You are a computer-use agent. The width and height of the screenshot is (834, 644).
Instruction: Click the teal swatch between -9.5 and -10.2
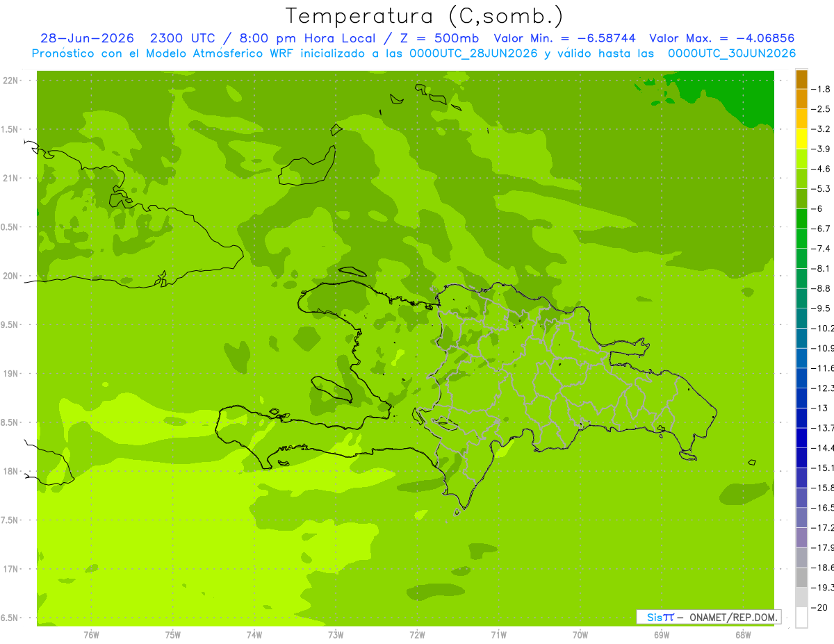click(x=801, y=318)
